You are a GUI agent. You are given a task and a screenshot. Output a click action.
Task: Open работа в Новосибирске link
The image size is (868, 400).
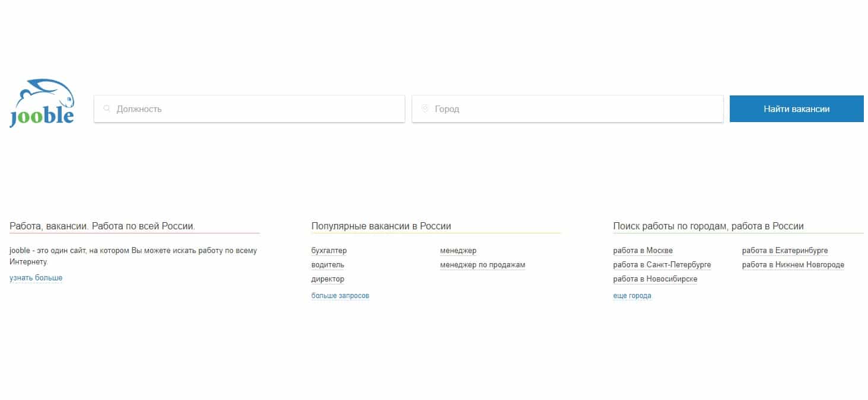pyautogui.click(x=656, y=279)
